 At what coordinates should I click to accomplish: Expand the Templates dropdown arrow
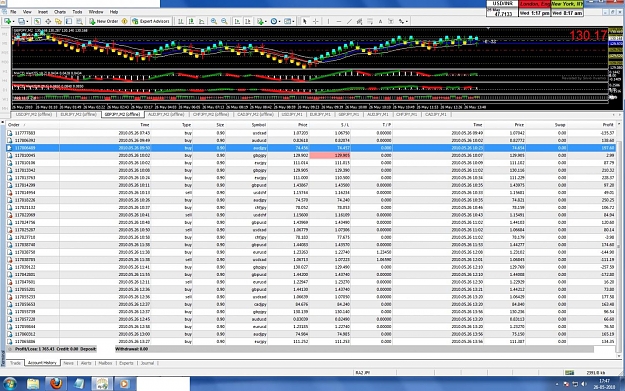[x=293, y=22]
